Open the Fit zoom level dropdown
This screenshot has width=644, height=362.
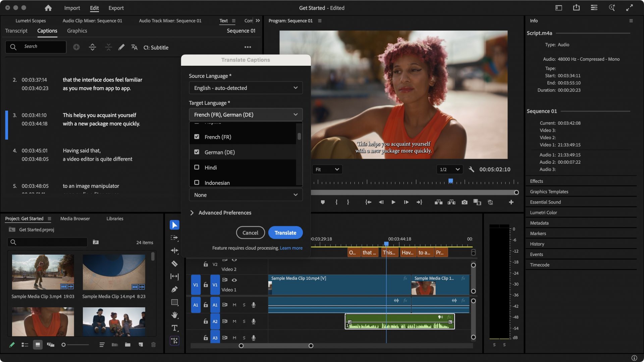[x=327, y=169]
